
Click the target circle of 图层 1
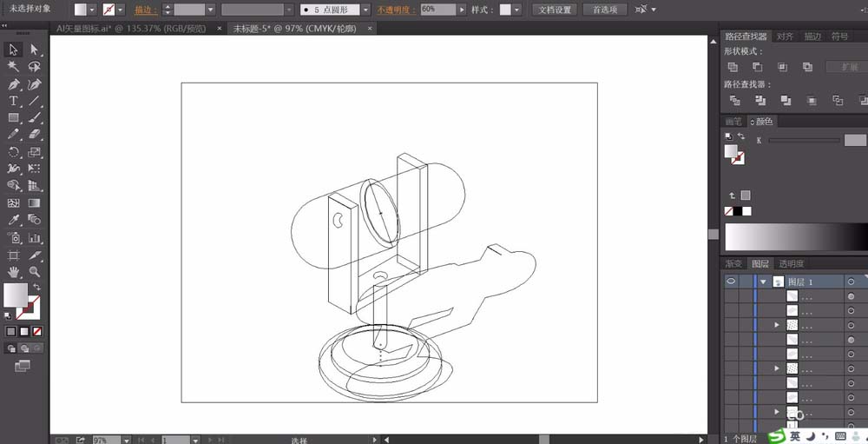[851, 282]
